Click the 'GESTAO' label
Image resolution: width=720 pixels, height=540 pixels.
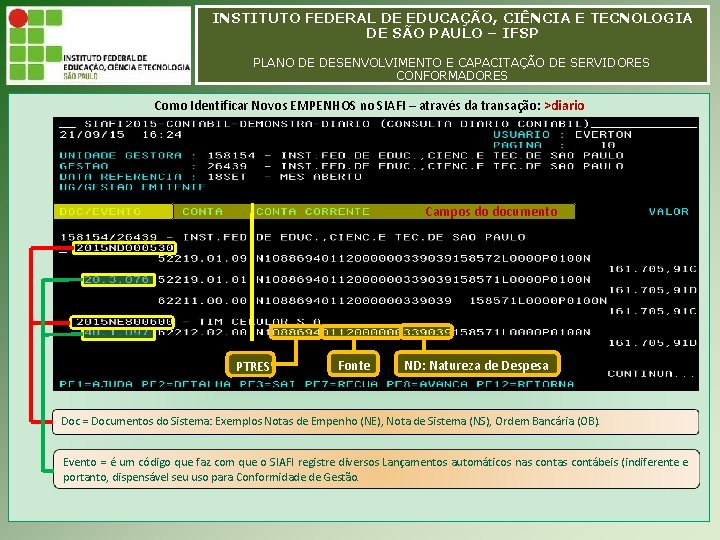(x=84, y=166)
